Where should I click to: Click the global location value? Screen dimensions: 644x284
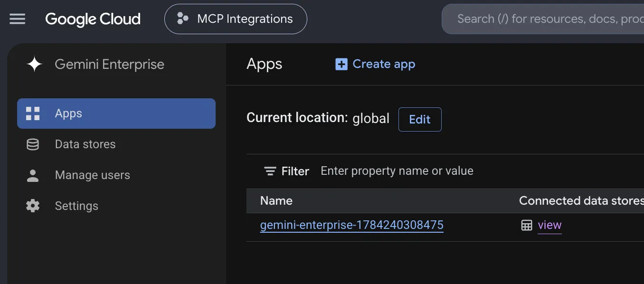(x=371, y=118)
